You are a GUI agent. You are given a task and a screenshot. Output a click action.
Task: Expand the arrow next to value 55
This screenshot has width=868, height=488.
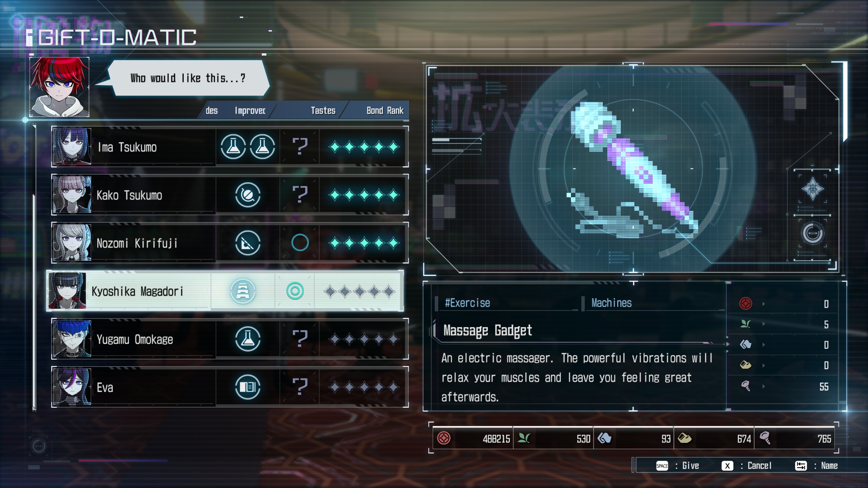pos(764,386)
